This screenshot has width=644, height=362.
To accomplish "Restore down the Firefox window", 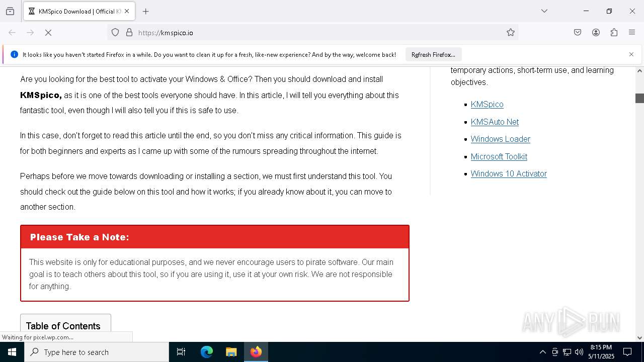I will click(x=609, y=11).
